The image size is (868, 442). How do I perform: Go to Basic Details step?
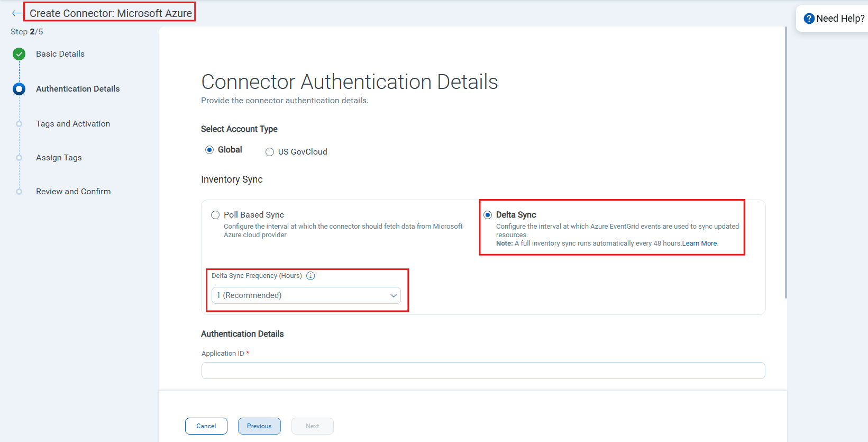tap(60, 54)
